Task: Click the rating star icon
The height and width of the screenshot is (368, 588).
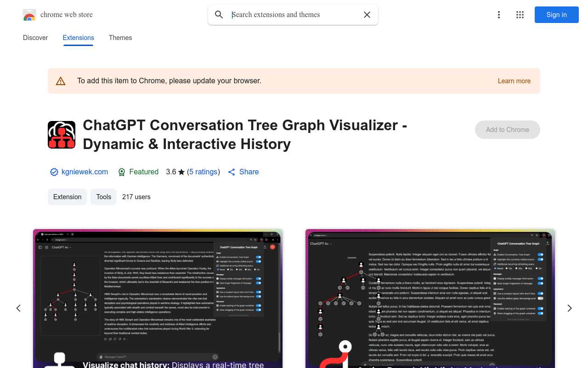Action: pyautogui.click(x=181, y=172)
